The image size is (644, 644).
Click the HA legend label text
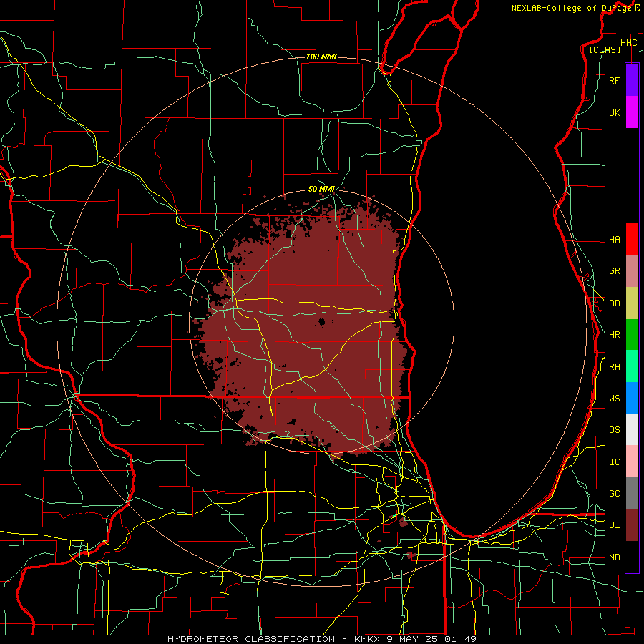[614, 239]
